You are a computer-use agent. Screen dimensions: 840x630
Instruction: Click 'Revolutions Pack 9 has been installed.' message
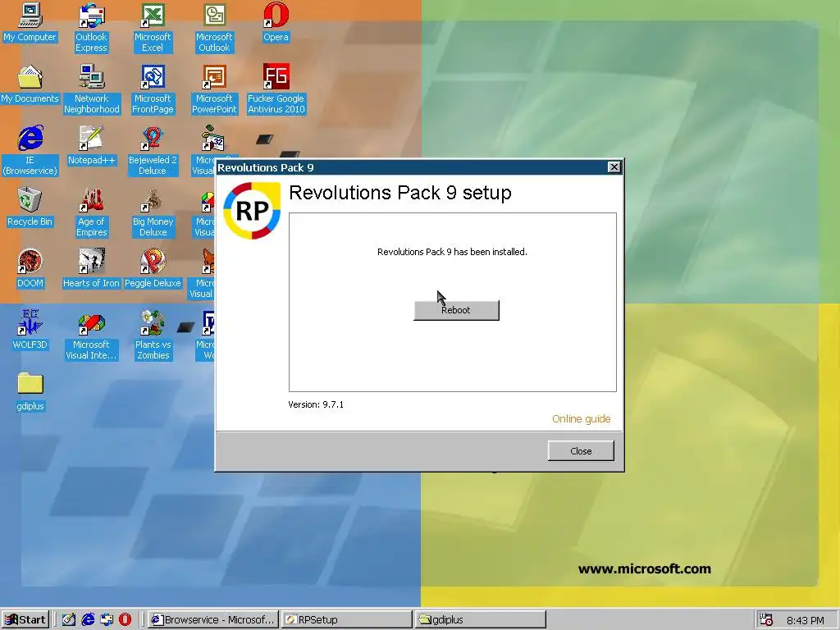452,252
